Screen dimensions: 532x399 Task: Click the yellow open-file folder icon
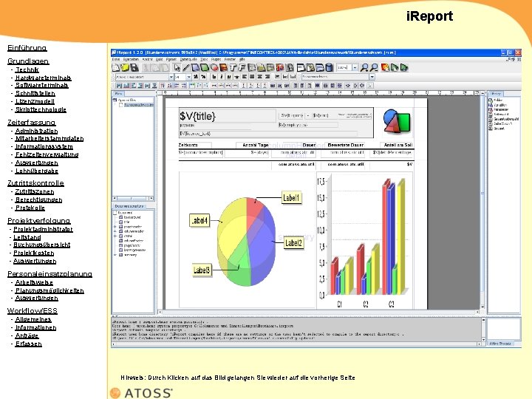tap(125, 67)
